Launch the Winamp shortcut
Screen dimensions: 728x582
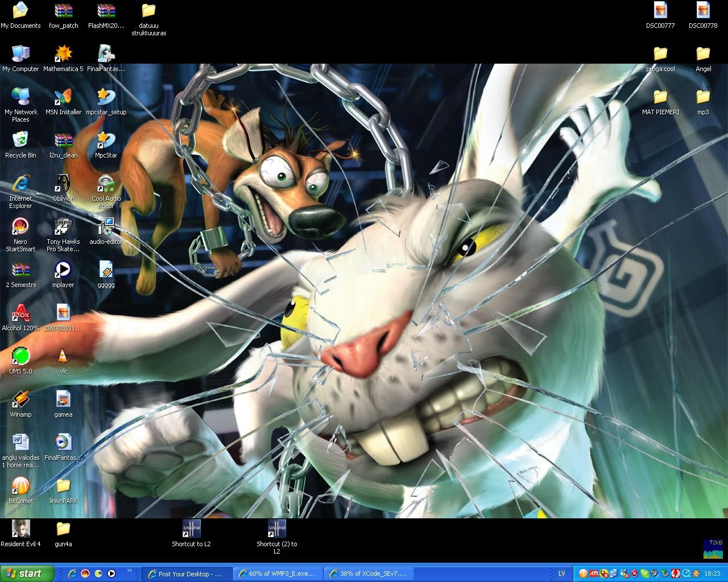coord(20,404)
